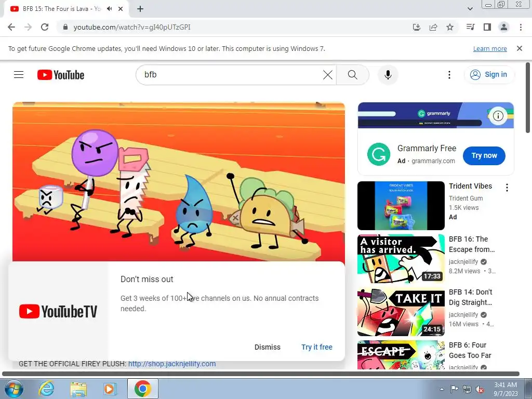The height and width of the screenshot is (399, 532).
Task: Toggle Chrome side panel icon
Action: click(487, 27)
